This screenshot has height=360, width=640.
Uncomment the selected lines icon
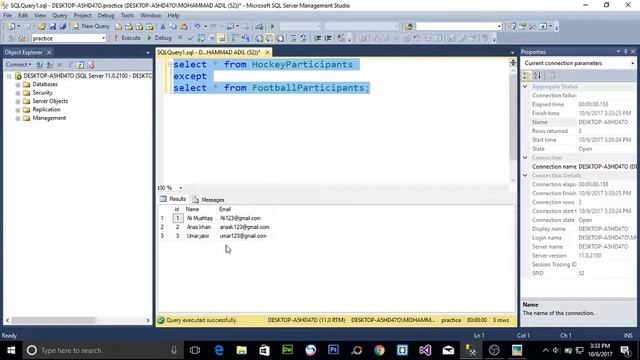[303, 38]
